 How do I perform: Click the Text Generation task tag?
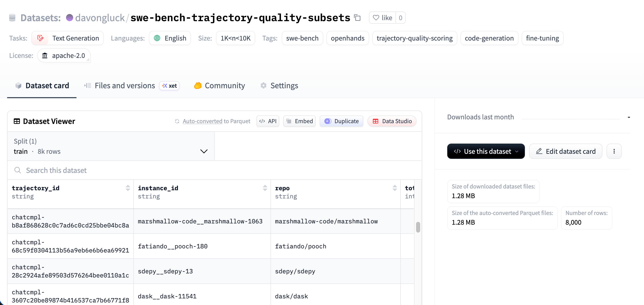[68, 38]
